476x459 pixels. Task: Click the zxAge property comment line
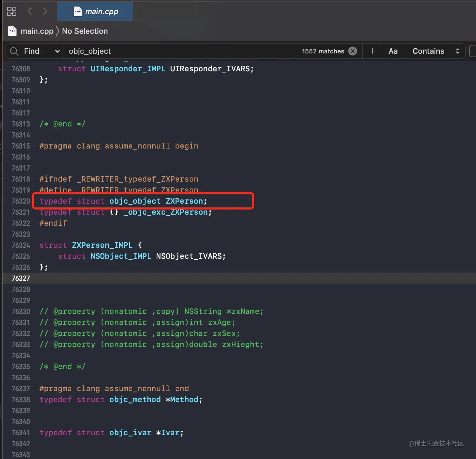137,323
